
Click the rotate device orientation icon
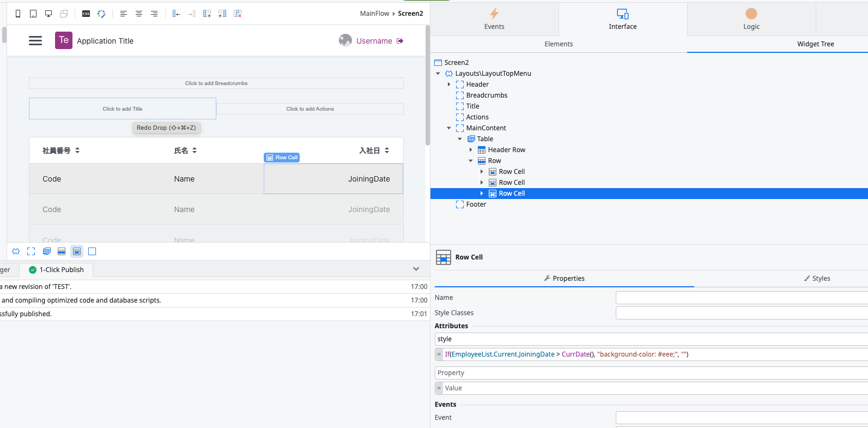pyautogui.click(x=64, y=14)
